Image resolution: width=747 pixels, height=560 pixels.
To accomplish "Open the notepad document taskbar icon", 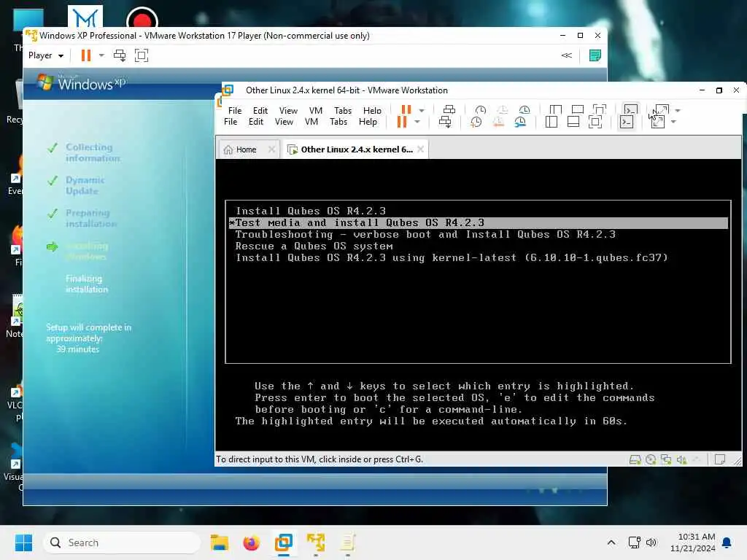I will click(348, 542).
